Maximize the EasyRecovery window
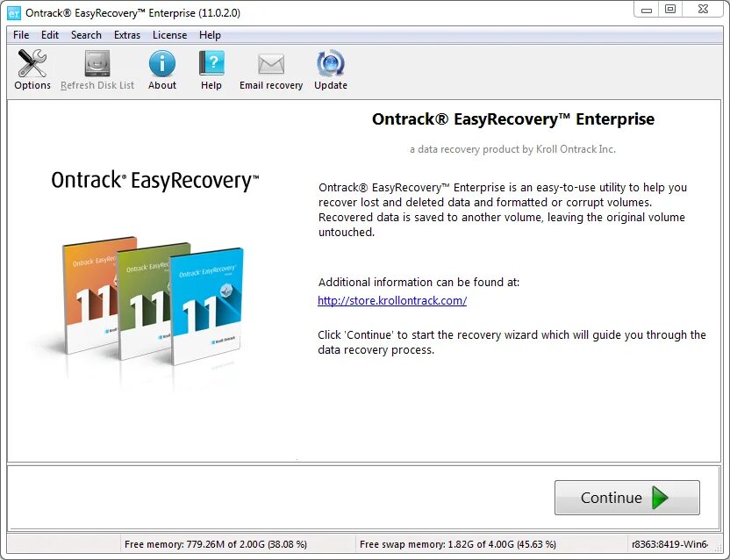The width and height of the screenshot is (730, 560). [x=670, y=10]
